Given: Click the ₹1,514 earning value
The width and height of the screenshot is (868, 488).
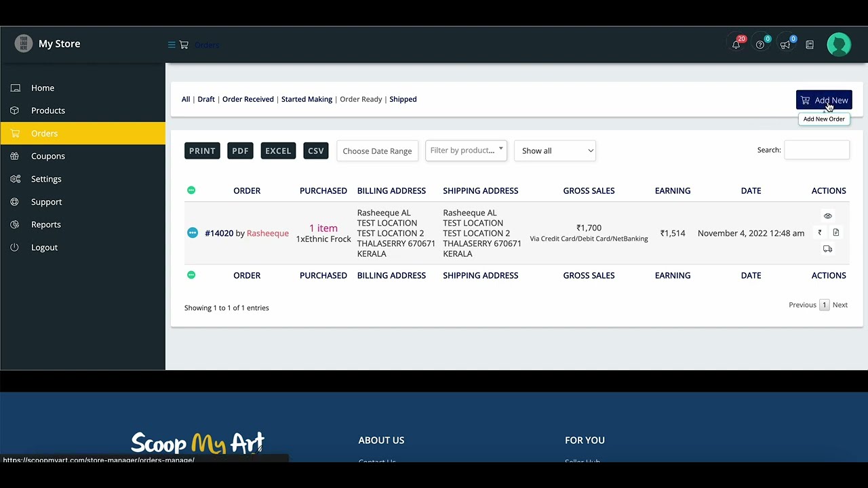Looking at the screenshot, I should coord(673,233).
